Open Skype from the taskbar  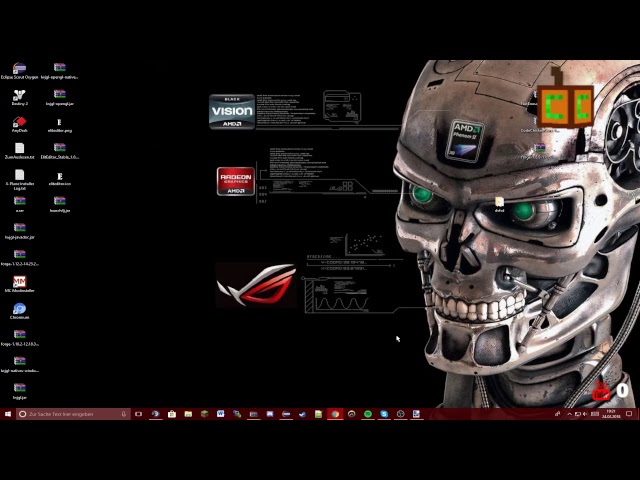pyautogui.click(x=384, y=414)
